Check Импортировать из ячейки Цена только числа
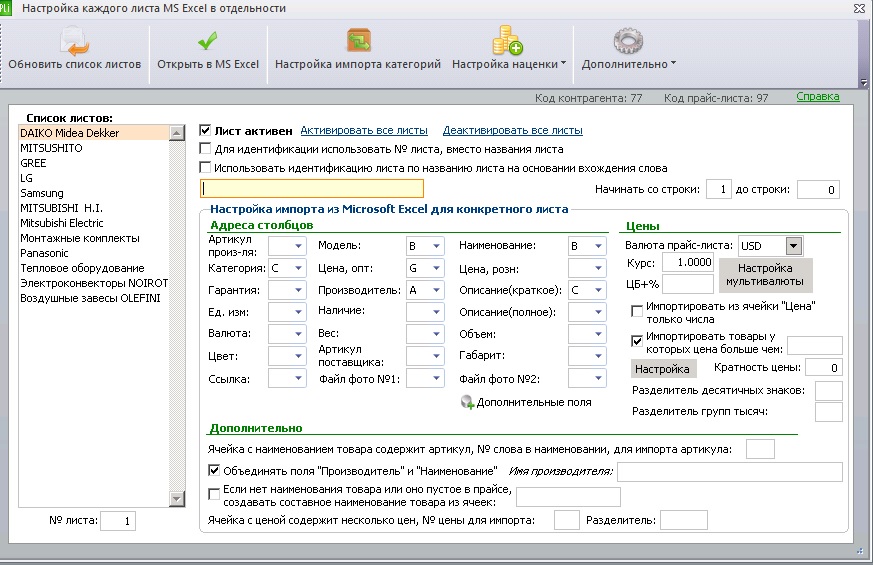The height and width of the screenshot is (565, 873). tap(637, 311)
